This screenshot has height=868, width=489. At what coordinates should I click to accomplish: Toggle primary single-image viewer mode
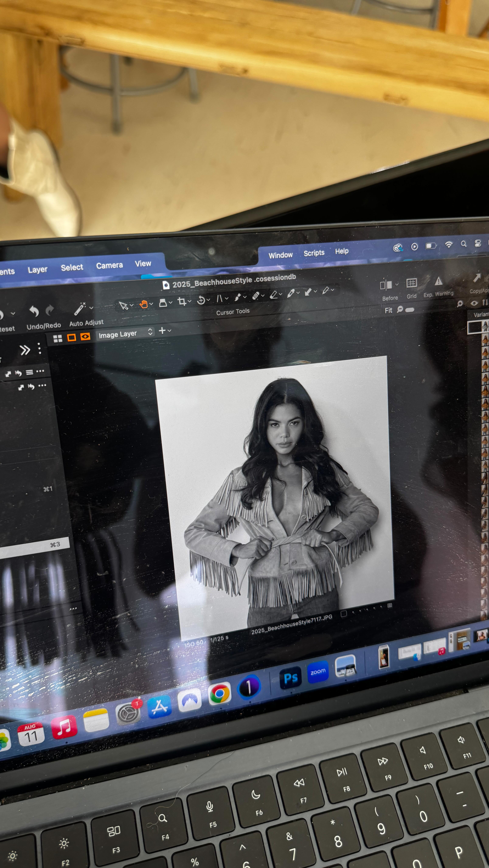click(x=71, y=338)
